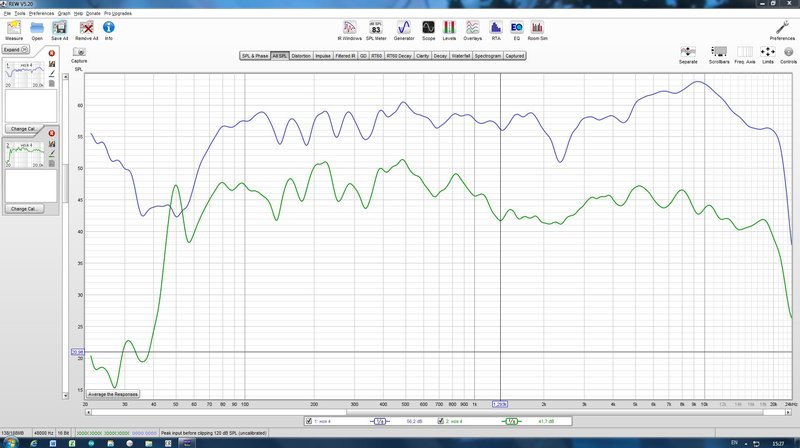Open the IR Windows tool
Screen dimensions: 800x448
click(349, 31)
